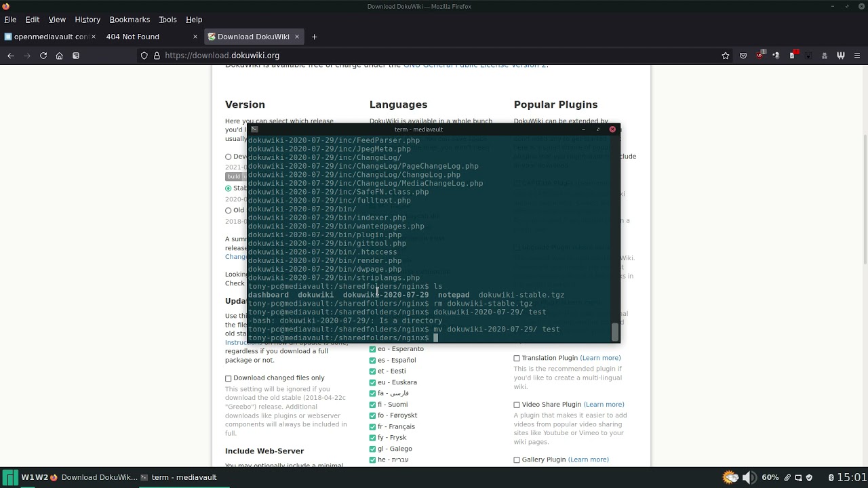Switch to Firefox in the taskbar
The image size is (868, 488).
(x=94, y=477)
